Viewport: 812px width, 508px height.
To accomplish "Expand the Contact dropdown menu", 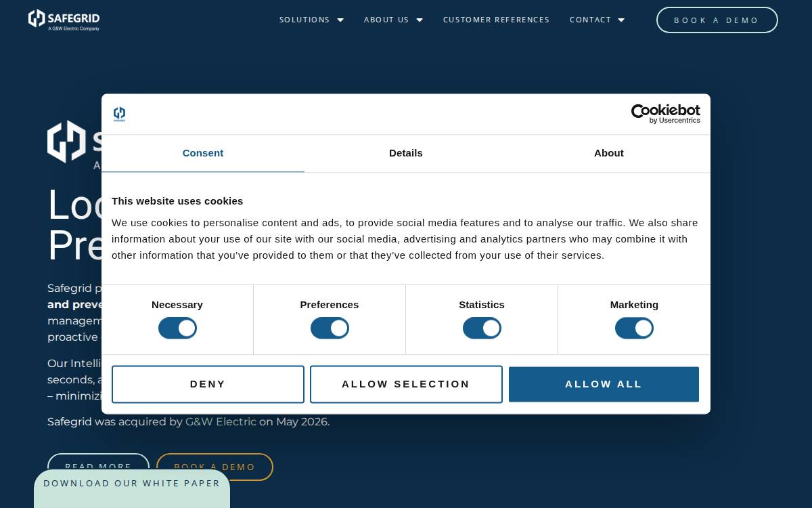I will point(597,20).
